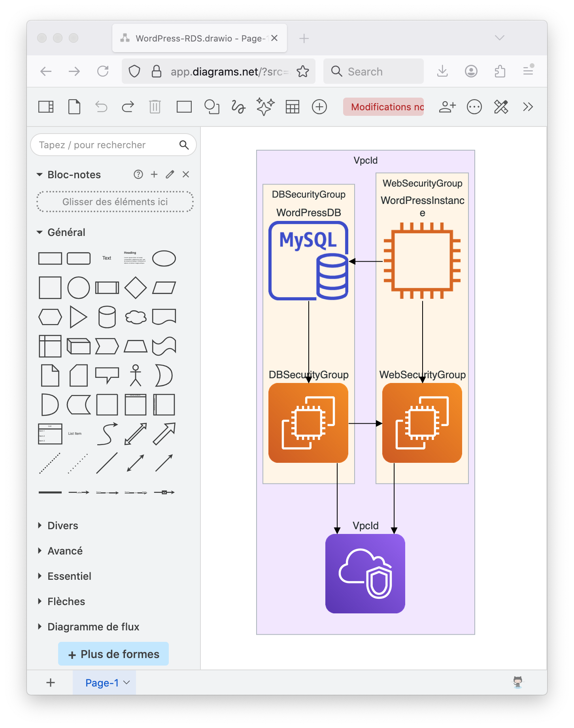Select the cloud shape in Général
The height and width of the screenshot is (728, 574).
coord(136,317)
